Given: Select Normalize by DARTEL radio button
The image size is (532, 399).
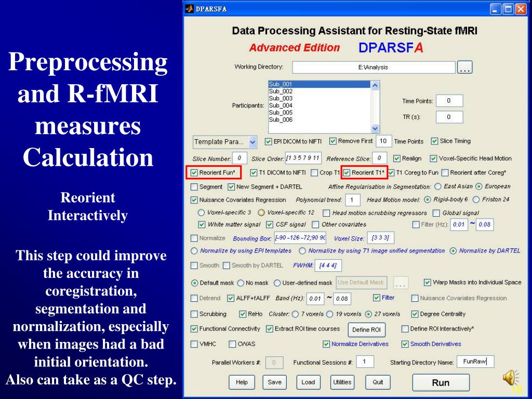Looking at the screenshot, I should [453, 251].
